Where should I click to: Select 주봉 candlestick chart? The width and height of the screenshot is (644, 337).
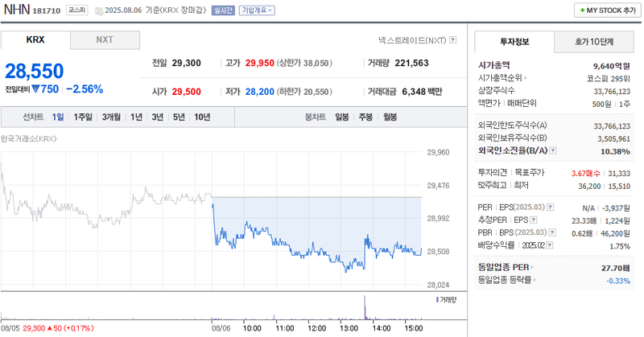coord(365,117)
